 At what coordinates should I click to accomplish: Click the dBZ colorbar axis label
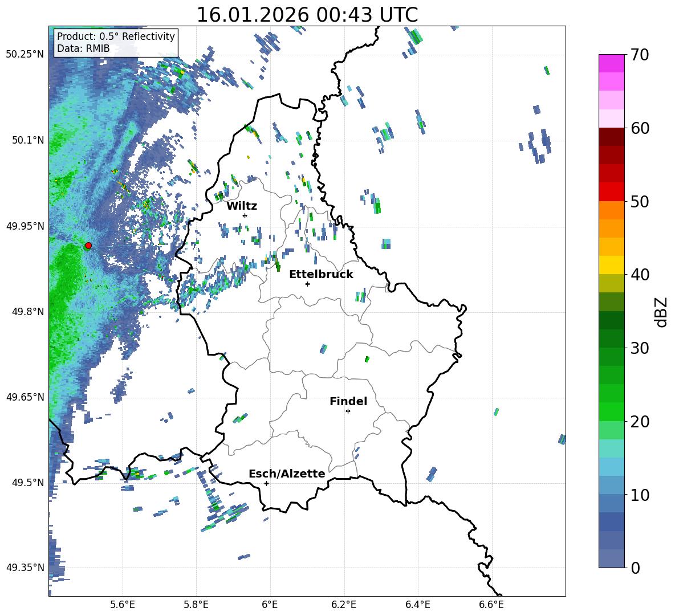click(662, 312)
